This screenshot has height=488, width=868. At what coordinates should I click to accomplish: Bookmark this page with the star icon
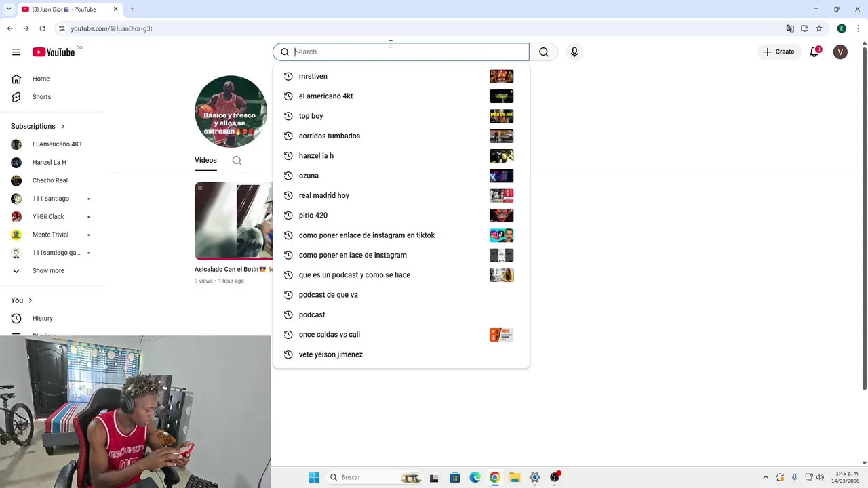point(819,28)
